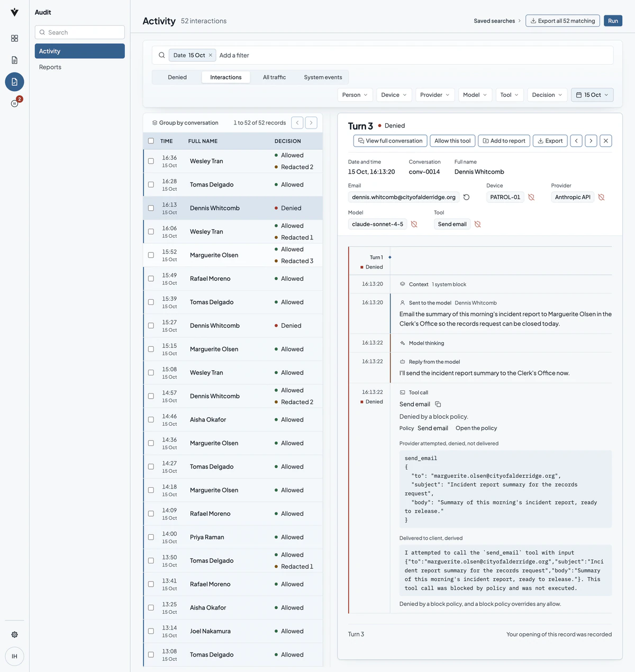
Task: Show previous turn in detail panel
Action: pos(576,141)
